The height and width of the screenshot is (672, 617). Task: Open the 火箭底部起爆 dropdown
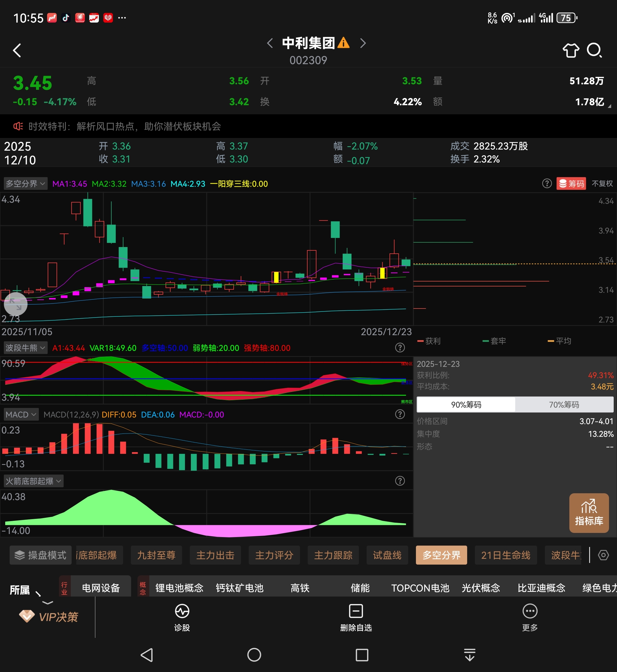33,481
